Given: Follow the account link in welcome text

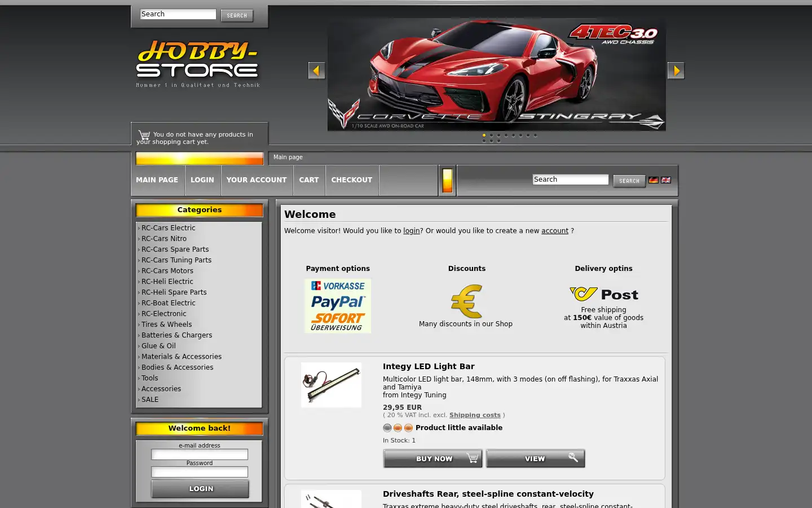Looking at the screenshot, I should click(555, 231).
